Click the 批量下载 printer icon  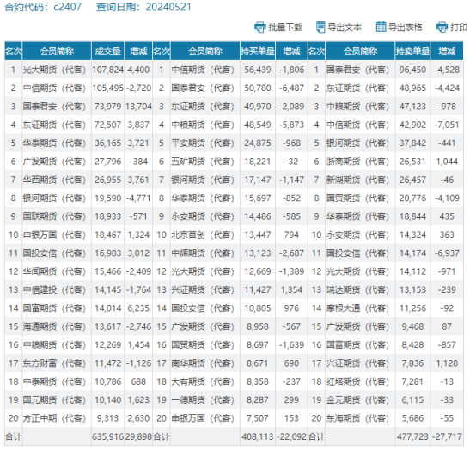click(x=259, y=27)
